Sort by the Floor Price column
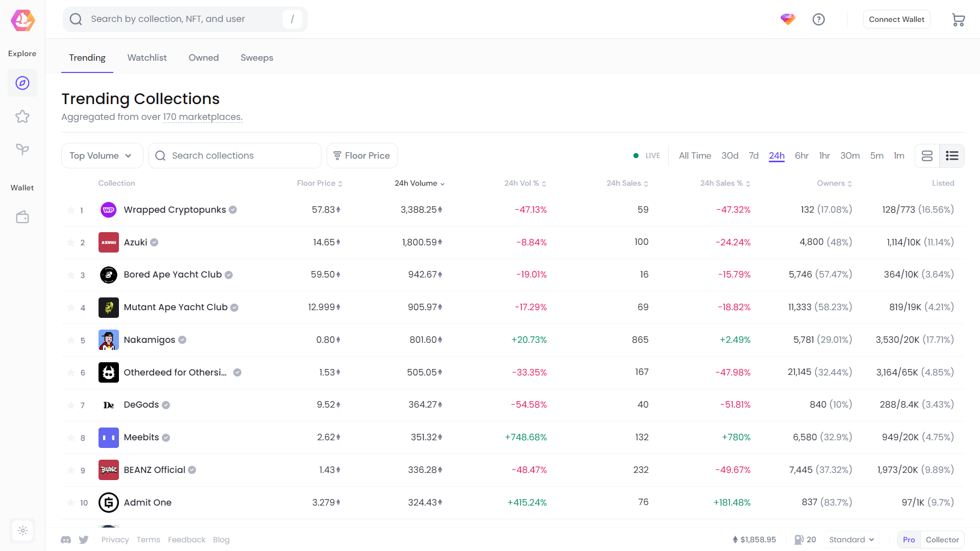The width and height of the screenshot is (980, 551). [320, 183]
